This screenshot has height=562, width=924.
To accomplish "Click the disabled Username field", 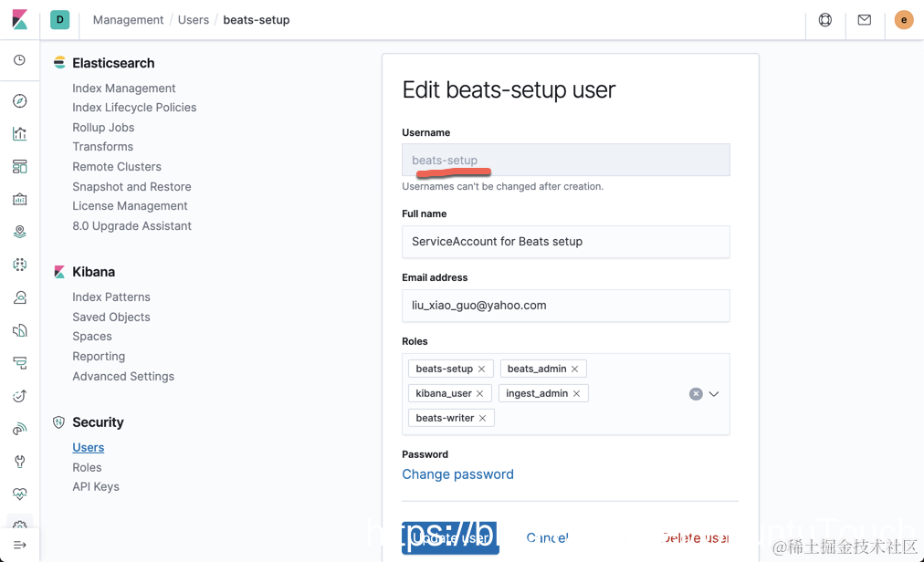I will point(566,160).
